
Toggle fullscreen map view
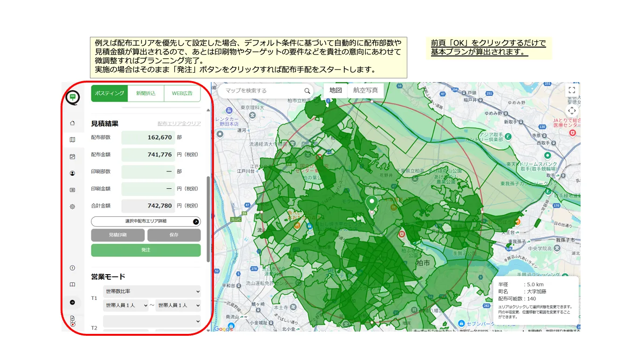pos(572,90)
